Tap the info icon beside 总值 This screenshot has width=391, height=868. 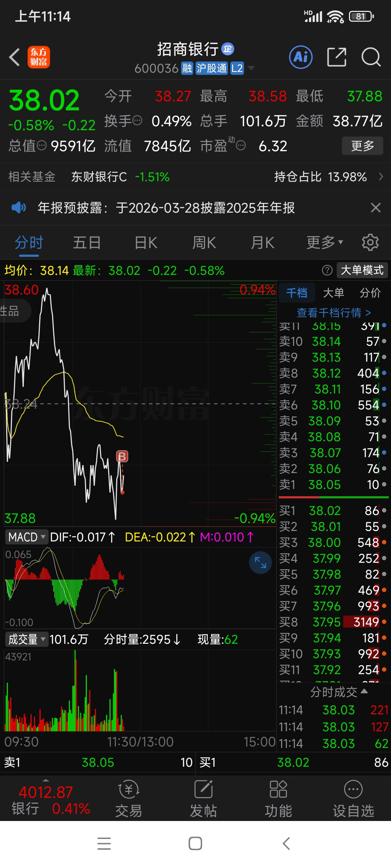coord(42,145)
